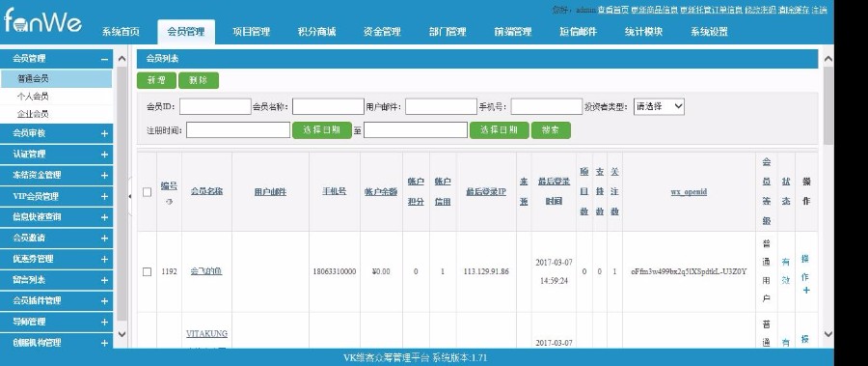
Task: Click the 注册时间 start date field
Action: 238,130
